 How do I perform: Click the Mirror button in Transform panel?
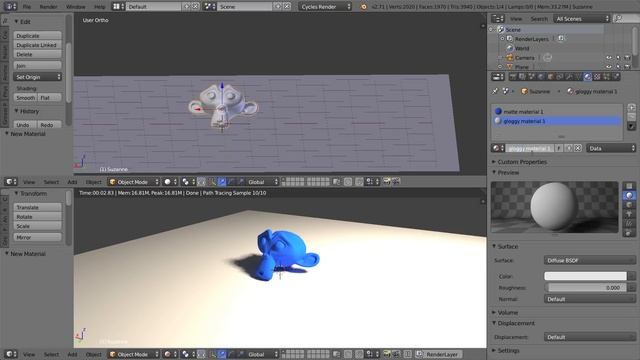click(x=38, y=237)
